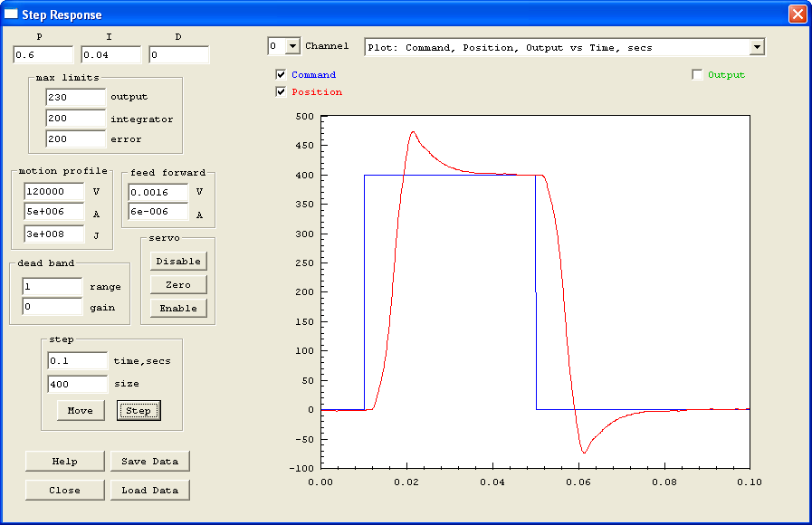Toggle the Position trace checkbox
The height and width of the screenshot is (525, 812).
click(x=281, y=92)
